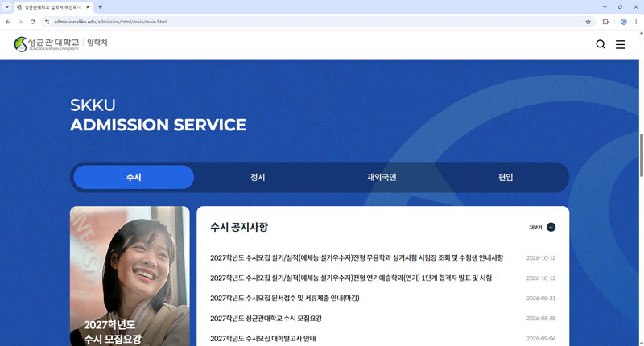Close the 성균관대학교 입학처 browser tab
This screenshot has height=346, width=644.
[88, 7]
